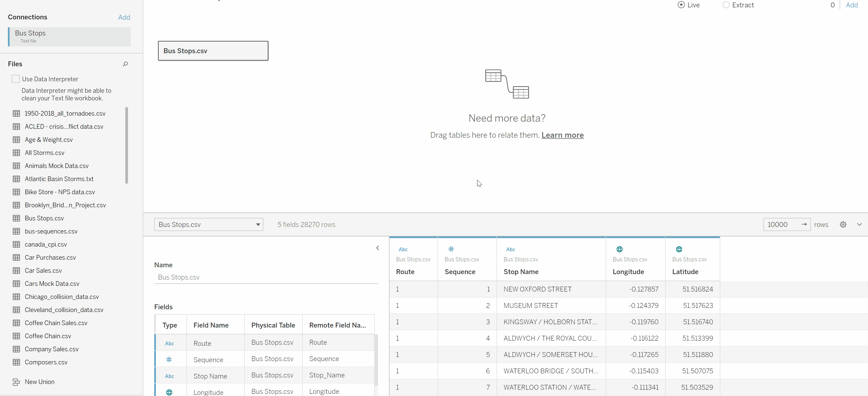Collapse the metadata pane with left chevron
This screenshot has width=868, height=396.
pos(378,248)
